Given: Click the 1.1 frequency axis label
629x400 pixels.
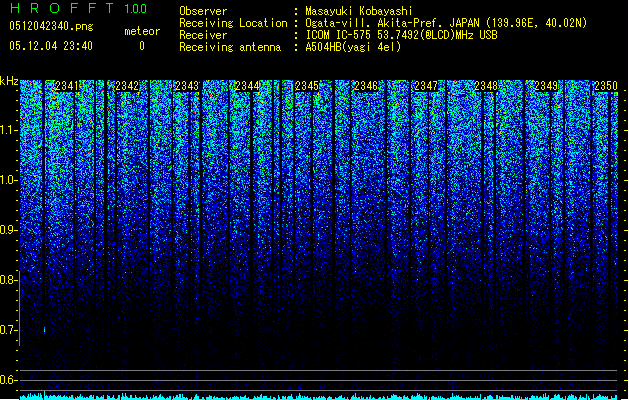Looking at the screenshot, I should click(8, 130).
